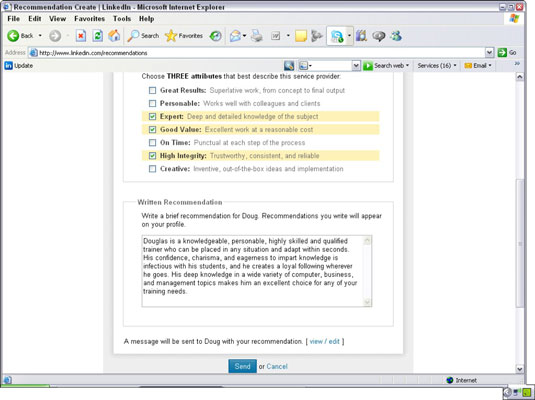This screenshot has width=535, height=400.
Task: Open the Help menu
Action: click(x=146, y=19)
